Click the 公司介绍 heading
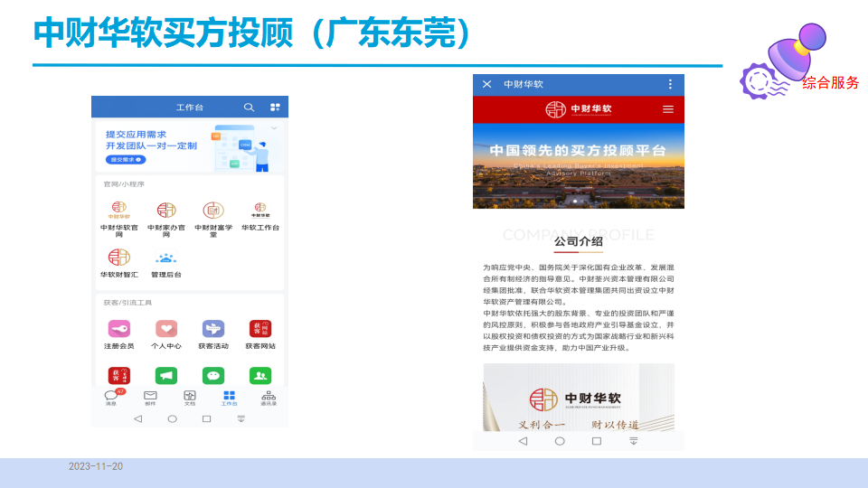 pos(579,241)
